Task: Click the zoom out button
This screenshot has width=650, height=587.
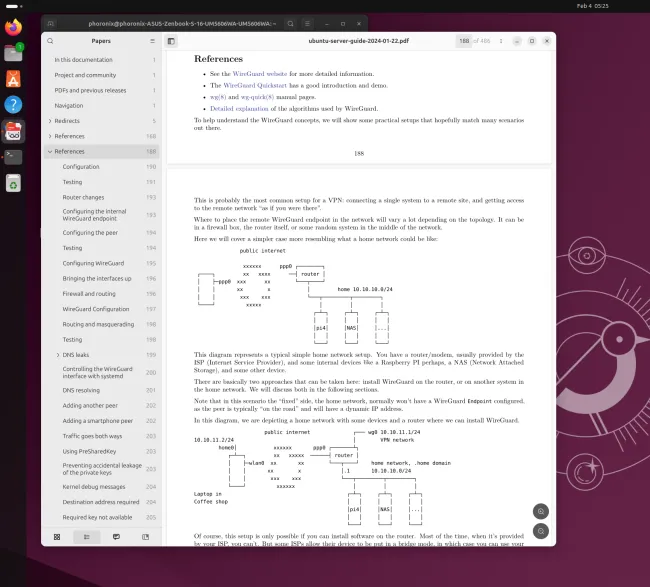Action: pos(541,531)
